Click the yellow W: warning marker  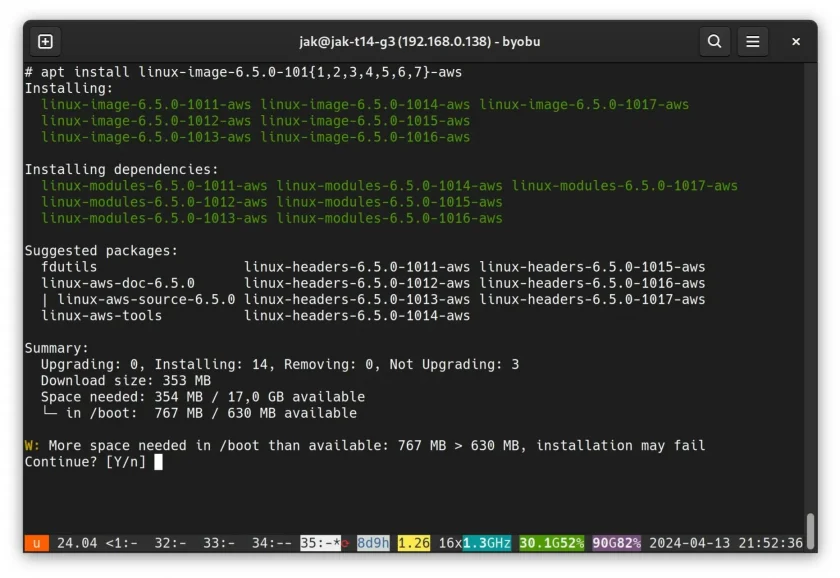coord(32,445)
